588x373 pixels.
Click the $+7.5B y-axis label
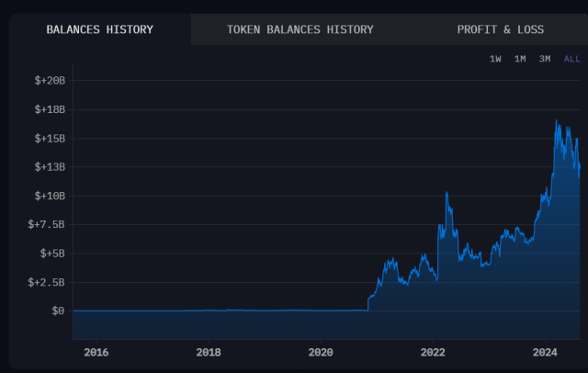pos(47,224)
